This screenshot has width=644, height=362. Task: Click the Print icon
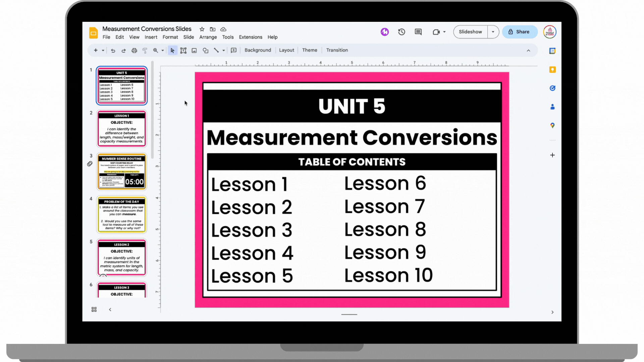coord(134,51)
